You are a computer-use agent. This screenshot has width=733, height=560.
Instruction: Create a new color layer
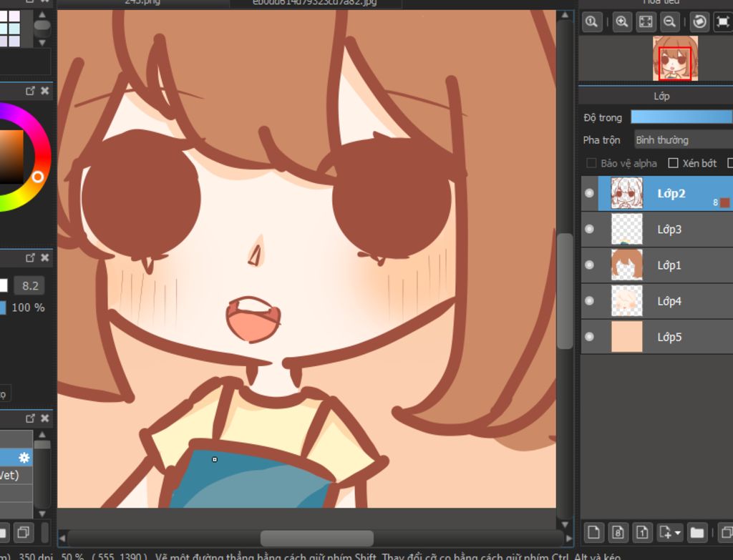[x=593, y=532]
